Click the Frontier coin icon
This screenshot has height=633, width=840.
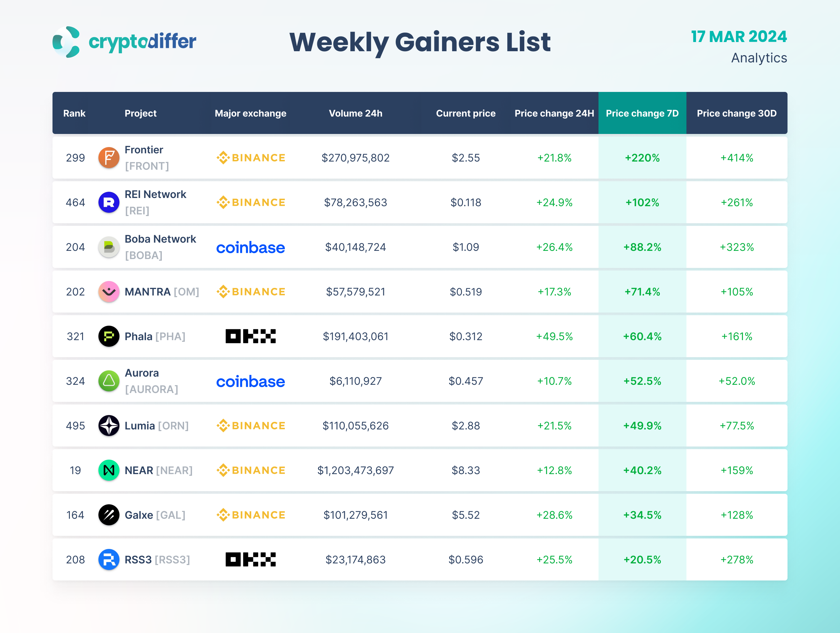[109, 158]
